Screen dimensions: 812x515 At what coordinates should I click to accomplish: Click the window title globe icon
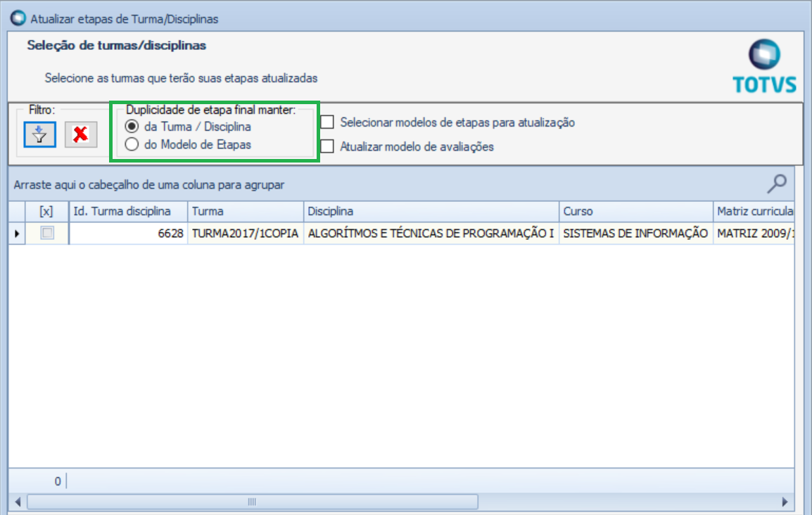click(x=18, y=18)
